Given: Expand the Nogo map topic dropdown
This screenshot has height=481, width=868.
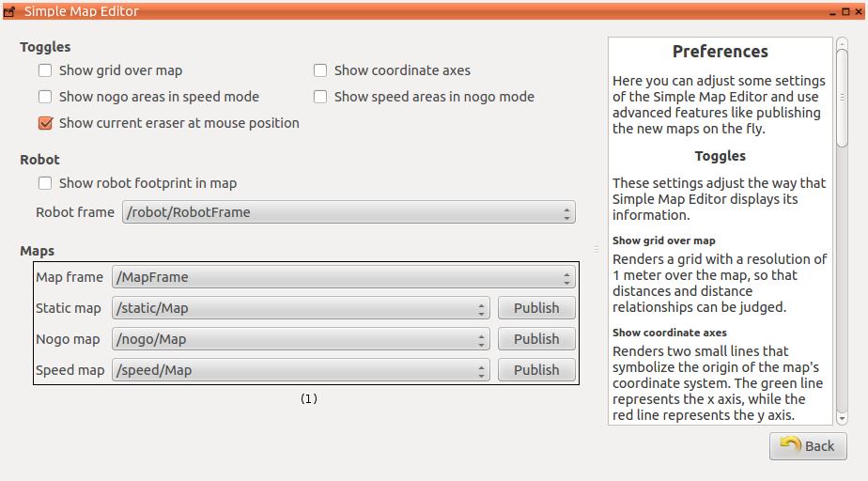Looking at the screenshot, I should [x=301, y=339].
